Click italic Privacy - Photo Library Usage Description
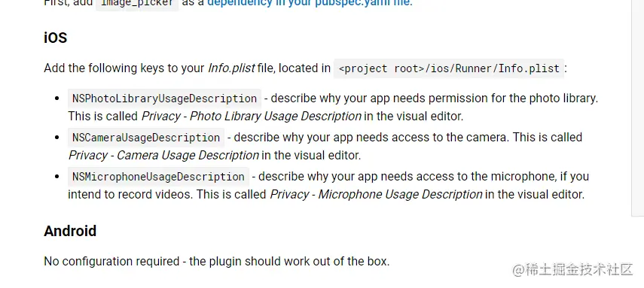This screenshot has width=644, height=288. 252,116
